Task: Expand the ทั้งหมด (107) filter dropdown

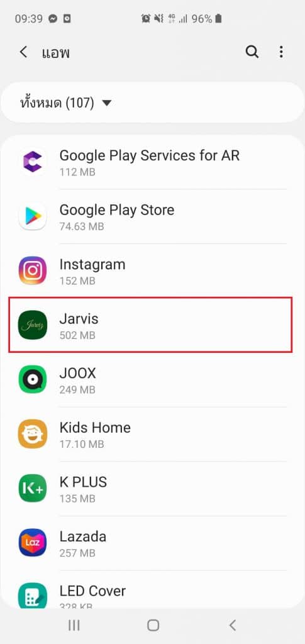Action: pyautogui.click(x=152, y=103)
